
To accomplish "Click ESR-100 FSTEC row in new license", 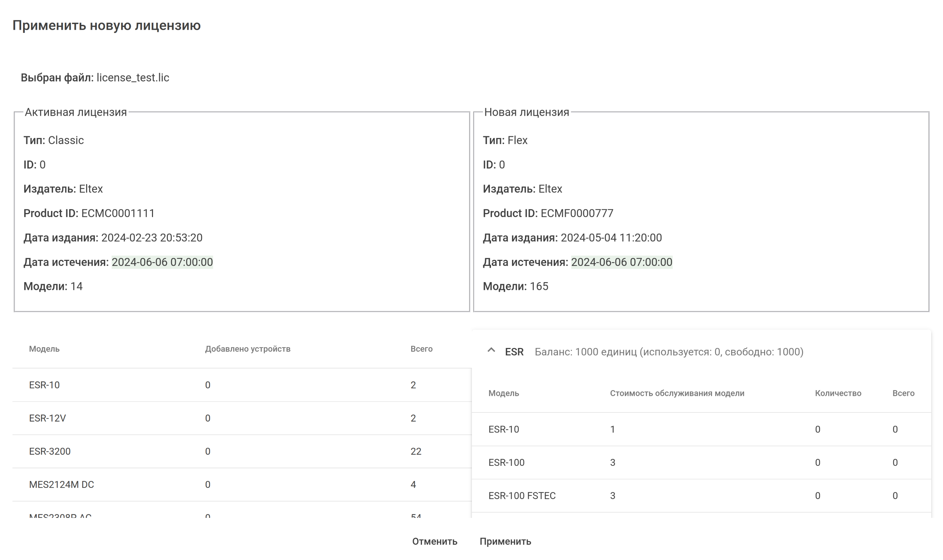I will click(x=522, y=496).
